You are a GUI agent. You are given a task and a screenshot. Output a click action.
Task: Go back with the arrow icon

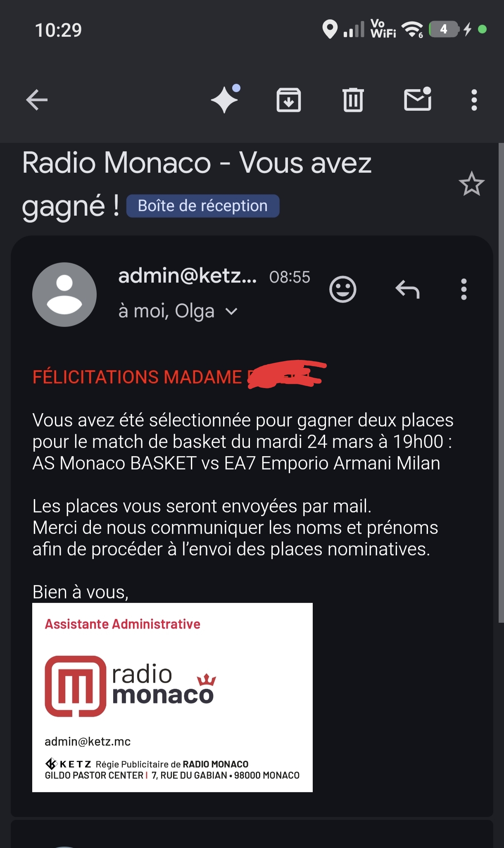37,100
